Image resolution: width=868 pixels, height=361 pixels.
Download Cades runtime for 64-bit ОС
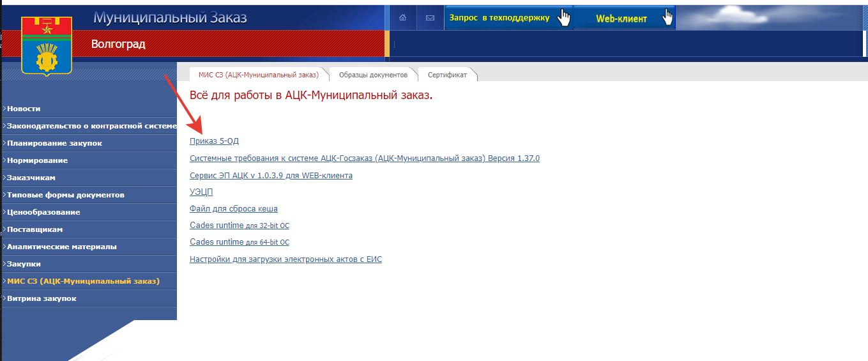pyautogui.click(x=240, y=242)
